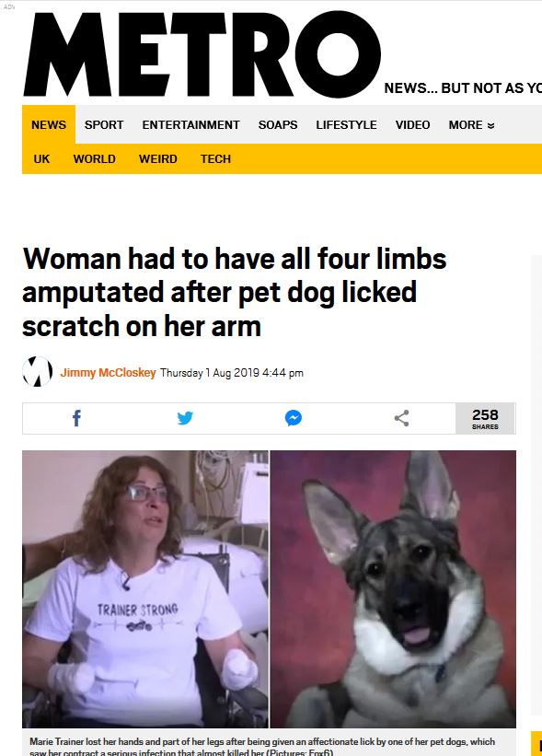Click the author avatar icon

(x=38, y=371)
